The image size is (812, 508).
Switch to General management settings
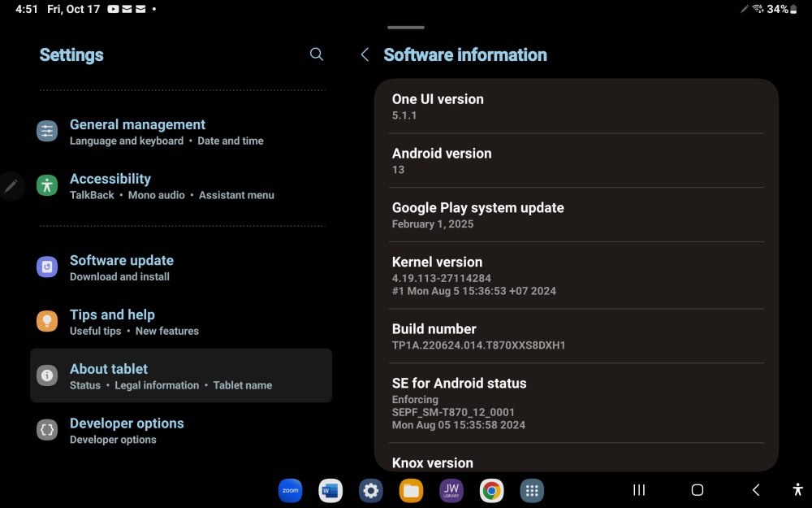(137, 132)
